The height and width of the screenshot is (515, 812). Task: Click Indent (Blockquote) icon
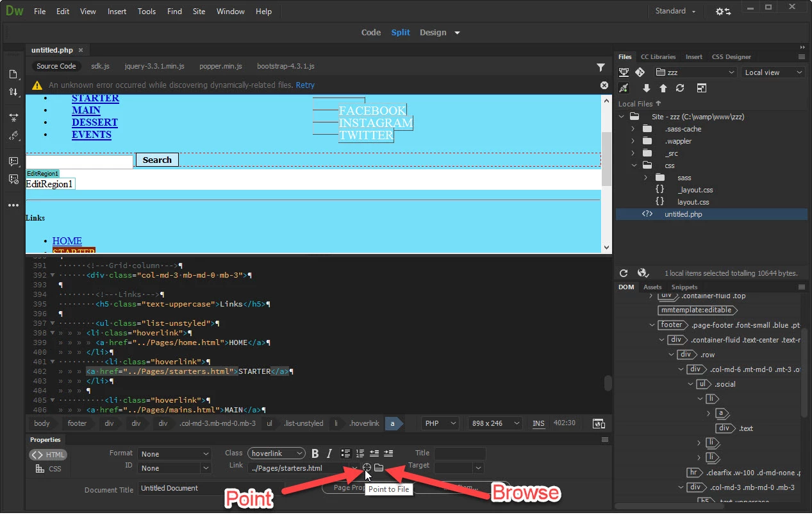[x=388, y=453]
